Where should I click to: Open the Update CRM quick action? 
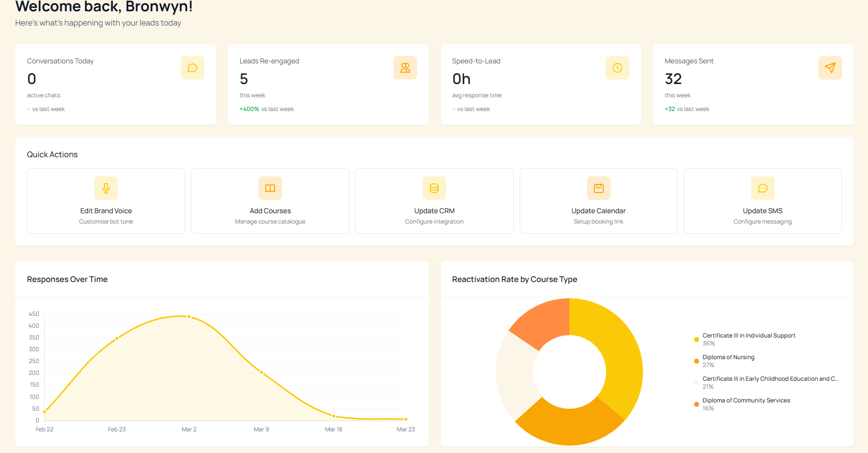[x=434, y=201]
